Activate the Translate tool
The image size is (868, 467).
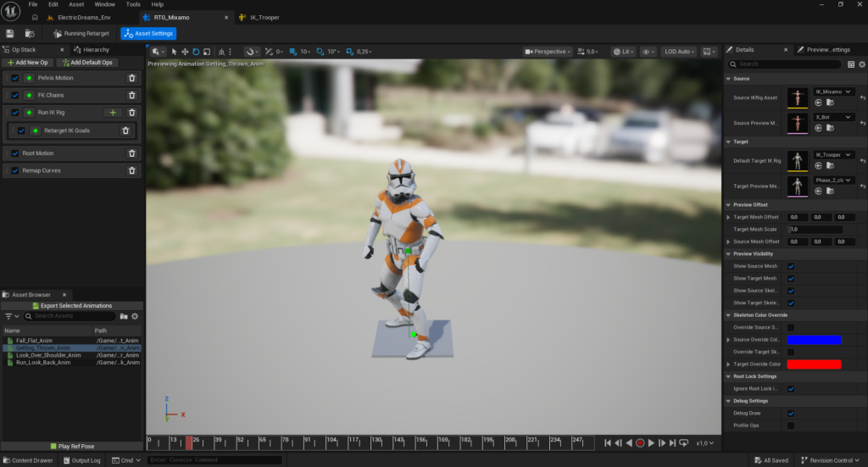pyautogui.click(x=185, y=52)
